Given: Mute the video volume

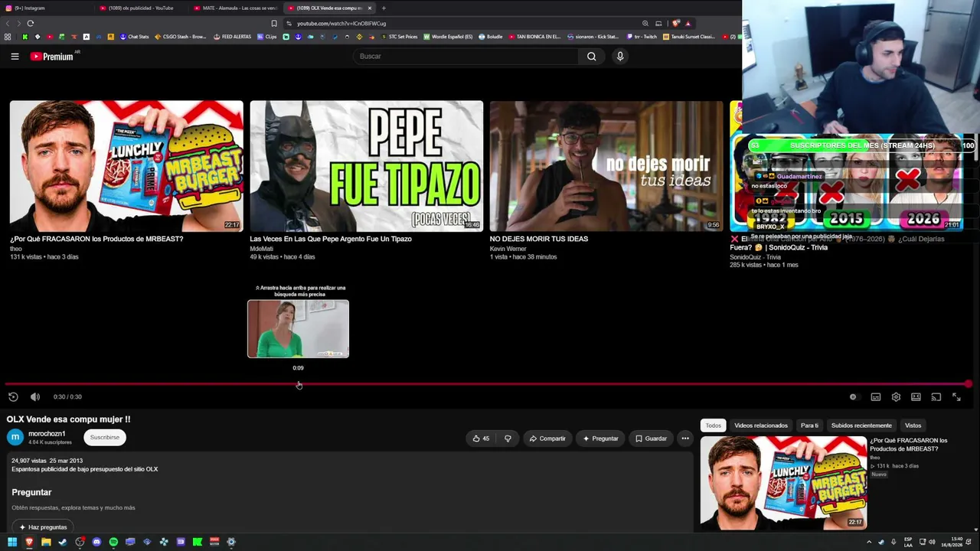Looking at the screenshot, I should [35, 396].
